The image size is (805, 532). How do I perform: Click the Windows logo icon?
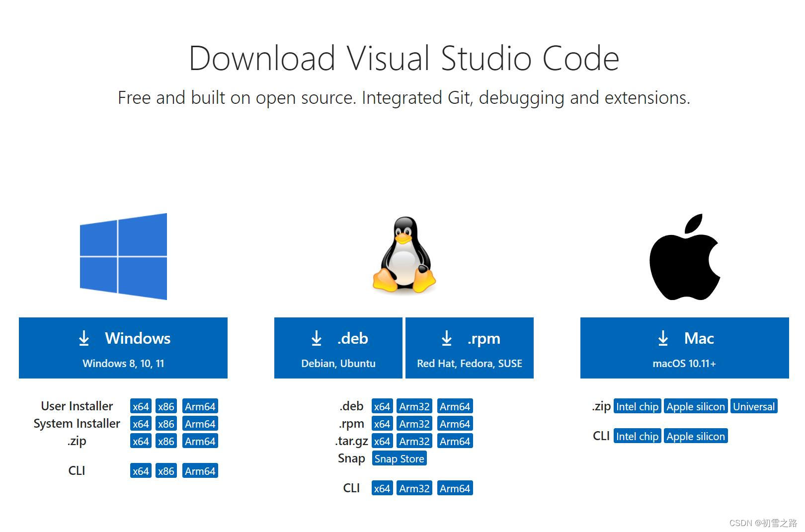[x=123, y=256]
